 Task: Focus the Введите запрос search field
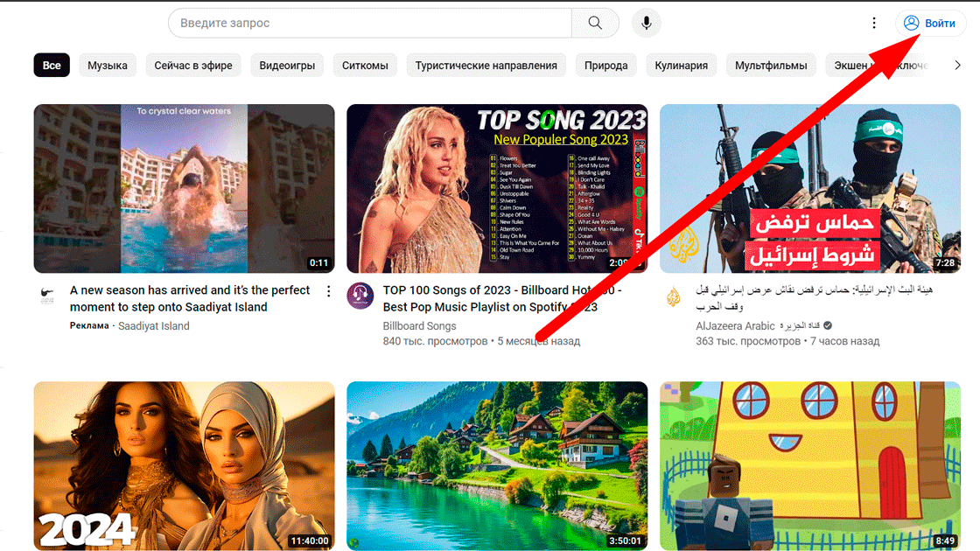click(x=370, y=23)
